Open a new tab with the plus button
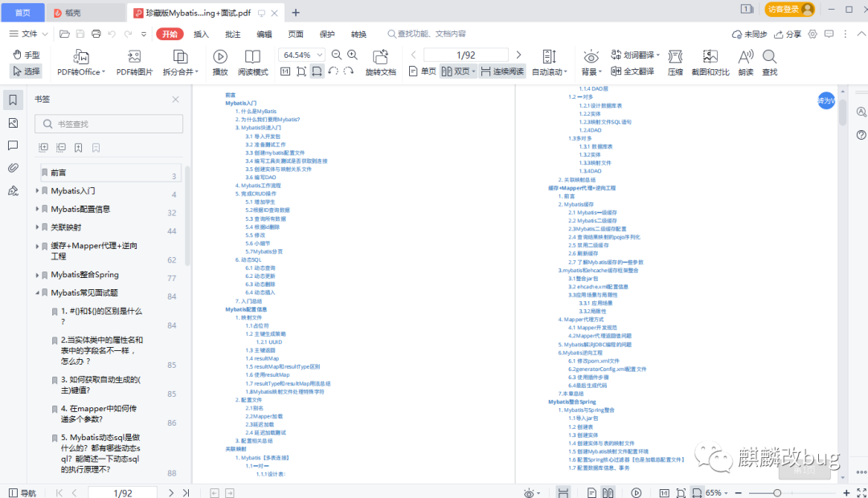The height and width of the screenshot is (498, 868). (296, 13)
